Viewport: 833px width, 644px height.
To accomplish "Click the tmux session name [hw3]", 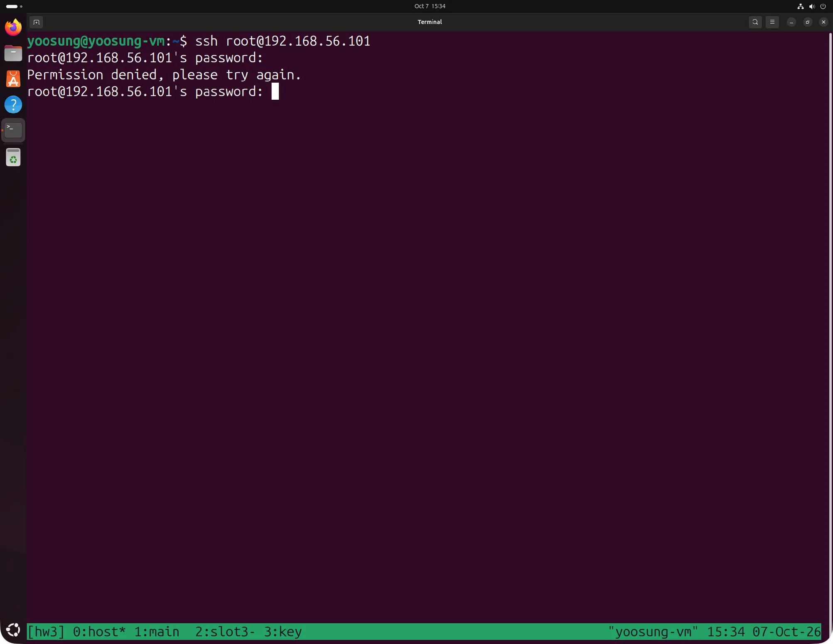I will [x=46, y=632].
